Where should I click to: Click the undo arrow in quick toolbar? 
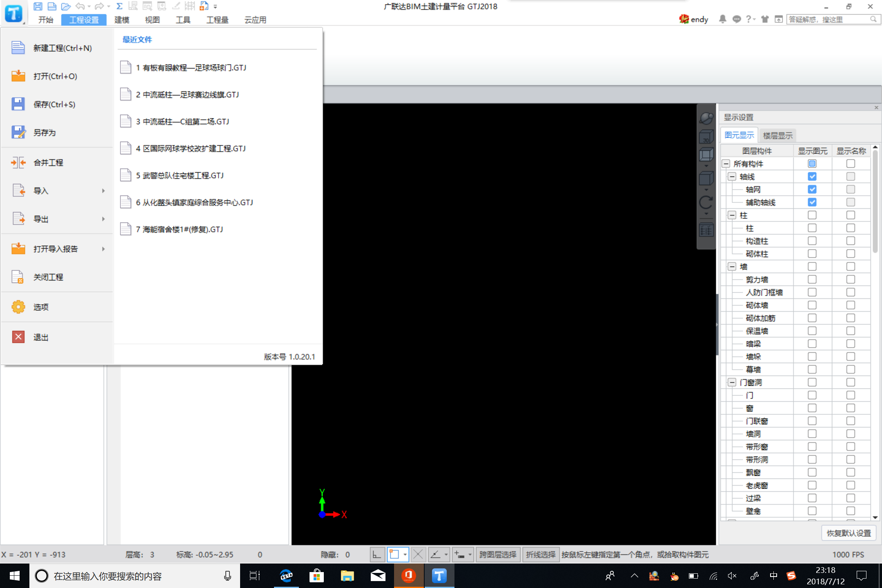pyautogui.click(x=80, y=6)
